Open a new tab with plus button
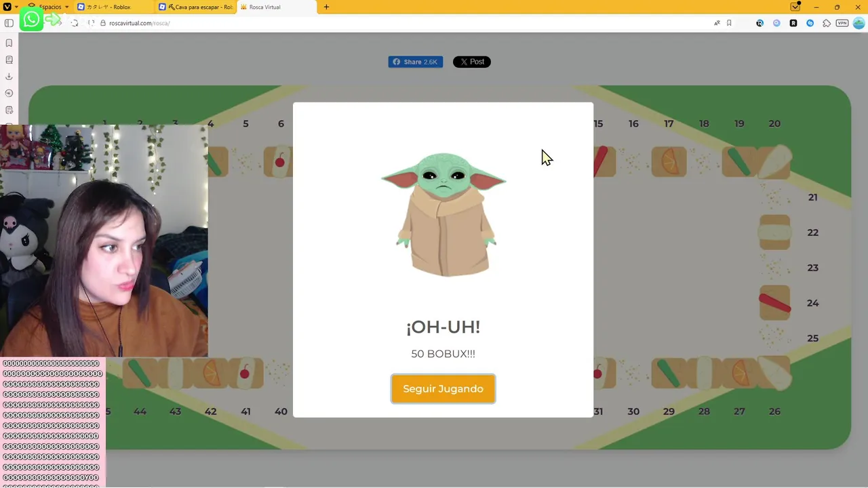The height and width of the screenshot is (488, 868). (x=326, y=7)
